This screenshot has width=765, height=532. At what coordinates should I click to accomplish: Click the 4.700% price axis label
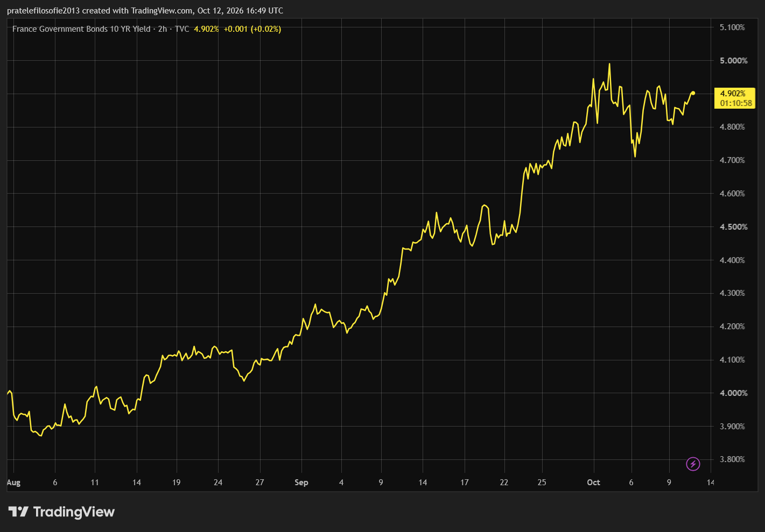coord(732,160)
